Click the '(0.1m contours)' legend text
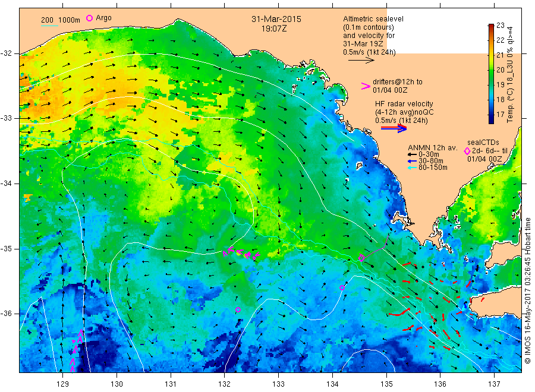 (x=369, y=27)
